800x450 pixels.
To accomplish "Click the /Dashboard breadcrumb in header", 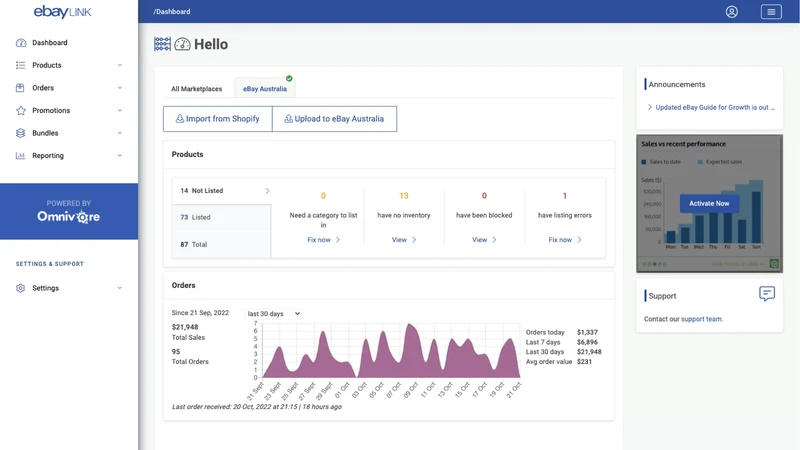I will pos(172,12).
